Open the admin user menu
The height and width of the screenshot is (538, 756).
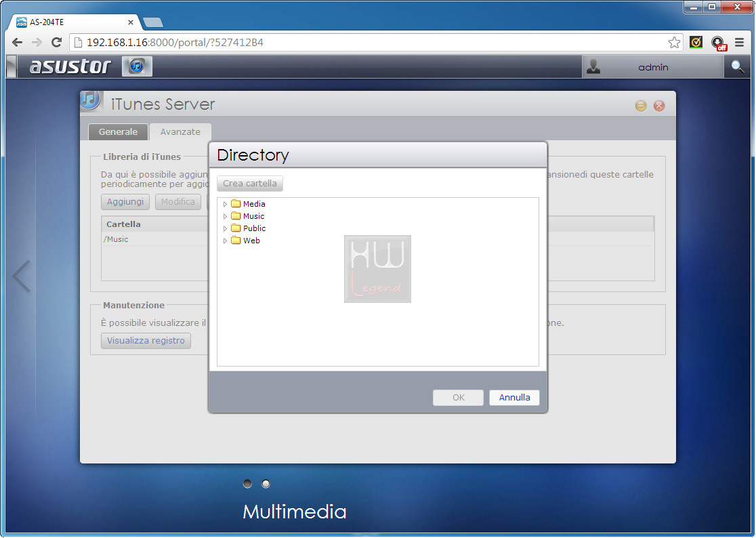[x=653, y=66]
